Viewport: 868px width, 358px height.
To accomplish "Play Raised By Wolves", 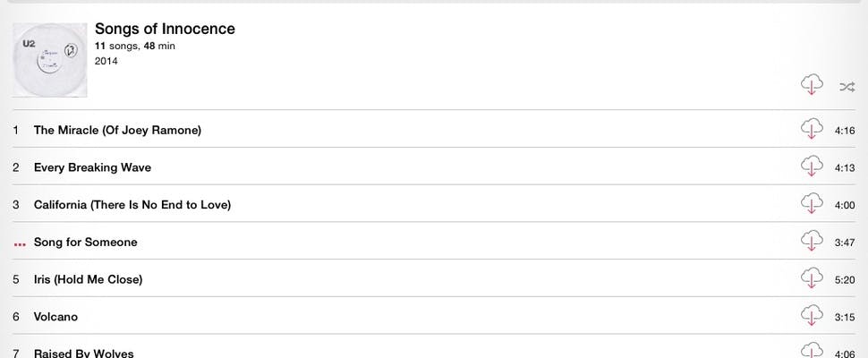I will tap(83, 353).
